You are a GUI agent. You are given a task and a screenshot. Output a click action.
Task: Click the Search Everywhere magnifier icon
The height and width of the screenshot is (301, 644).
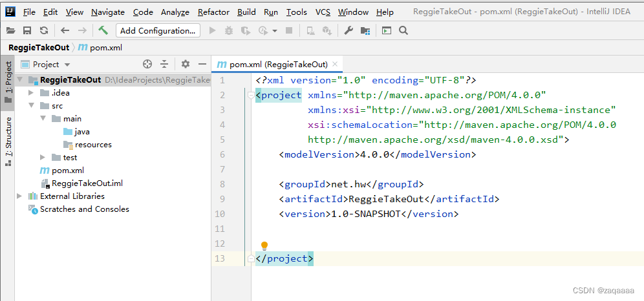pos(403,30)
